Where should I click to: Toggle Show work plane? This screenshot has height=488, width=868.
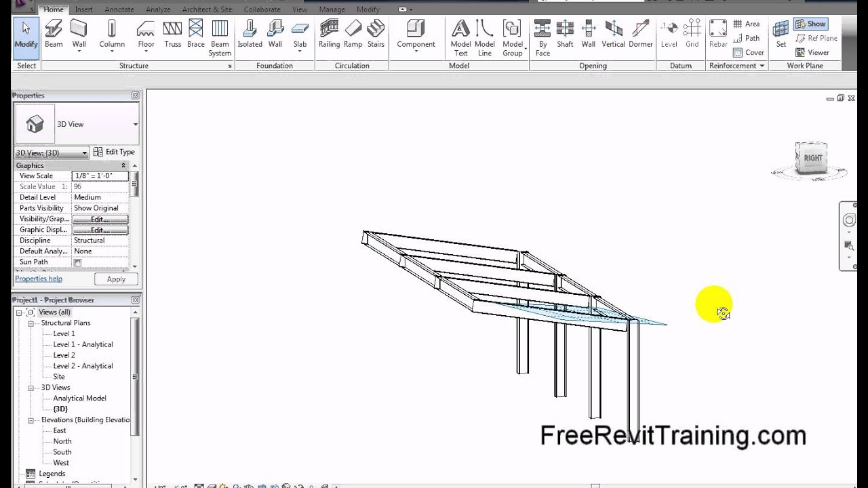tap(810, 24)
